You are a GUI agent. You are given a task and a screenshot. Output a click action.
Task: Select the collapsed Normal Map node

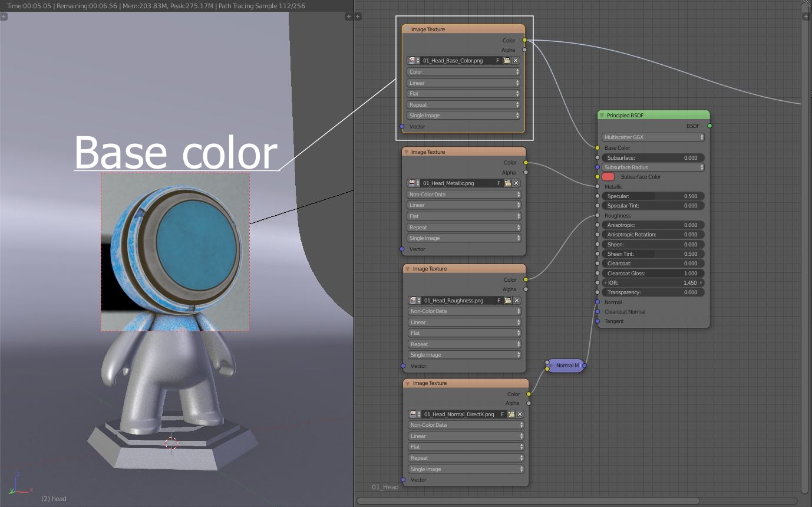click(x=566, y=366)
